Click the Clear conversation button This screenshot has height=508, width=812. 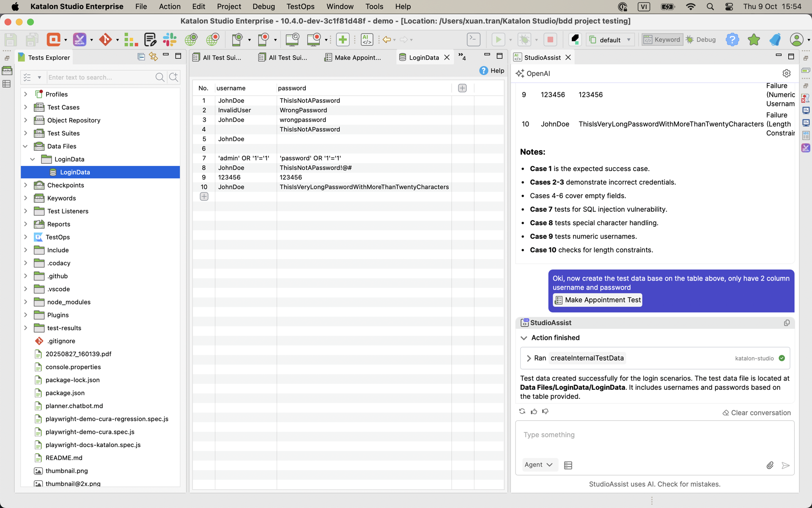(757, 413)
